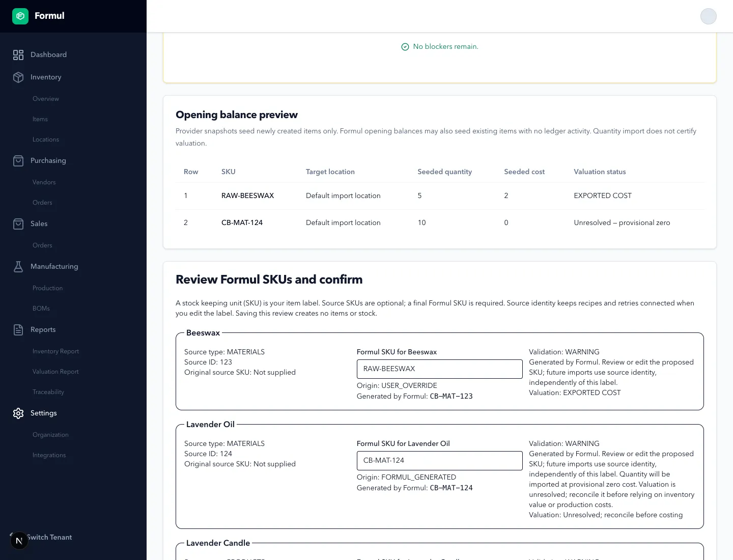733x560 pixels.
Task: Click the Lavender Candle group legend
Action: pyautogui.click(x=218, y=543)
